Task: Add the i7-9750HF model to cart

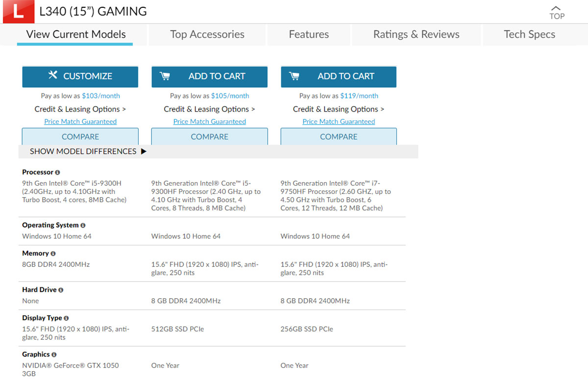Action: click(x=339, y=76)
